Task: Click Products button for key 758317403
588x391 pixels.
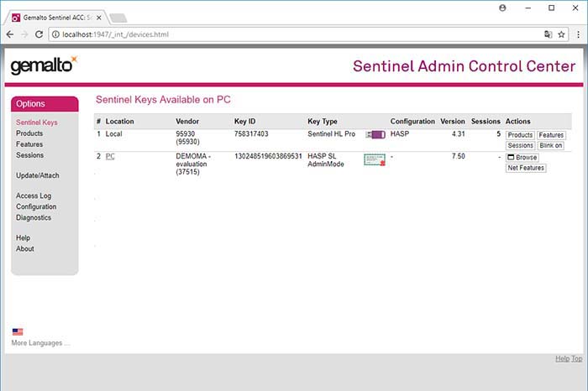Action: 520,135
